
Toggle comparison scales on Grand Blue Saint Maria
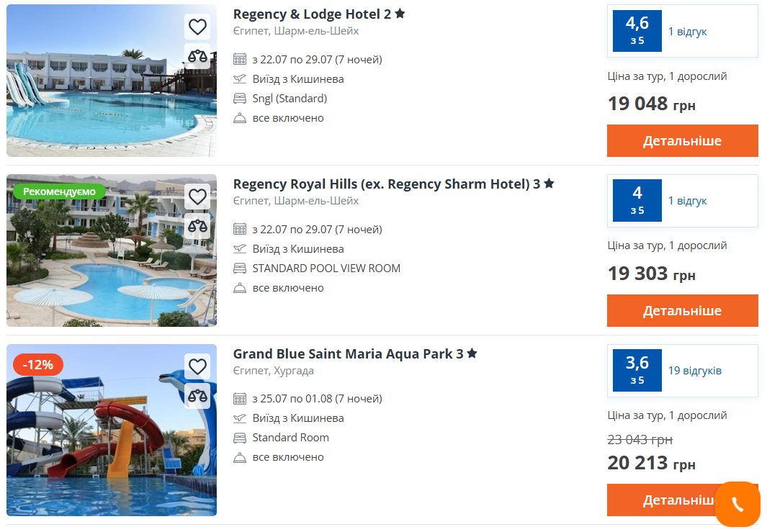[197, 396]
